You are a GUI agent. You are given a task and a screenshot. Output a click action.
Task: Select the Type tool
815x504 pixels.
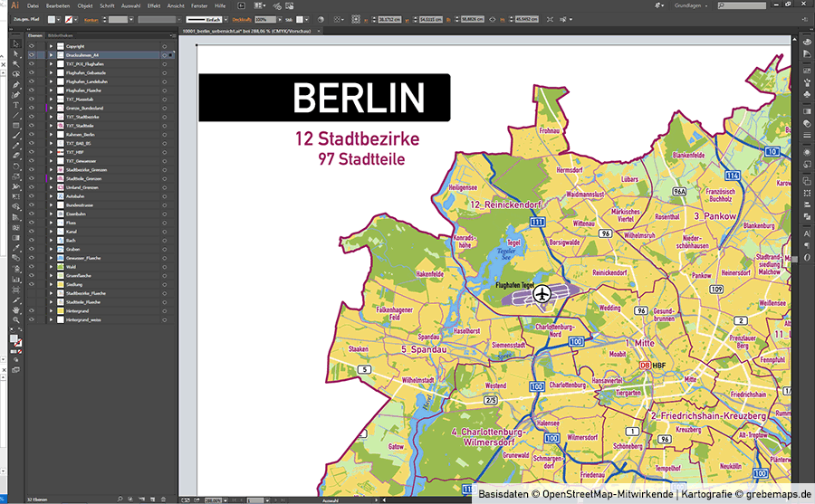pyautogui.click(x=16, y=104)
